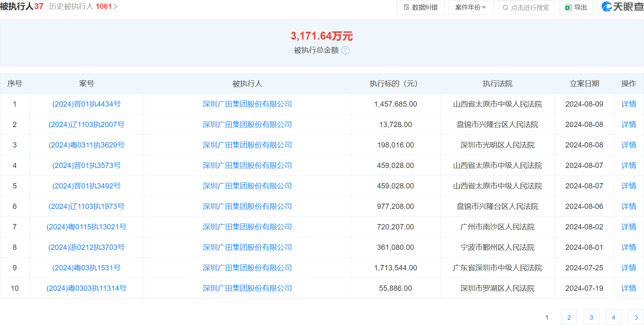644x325 pixels.
Task: Click court 广州市南沙区人民法院
Action: [497, 227]
